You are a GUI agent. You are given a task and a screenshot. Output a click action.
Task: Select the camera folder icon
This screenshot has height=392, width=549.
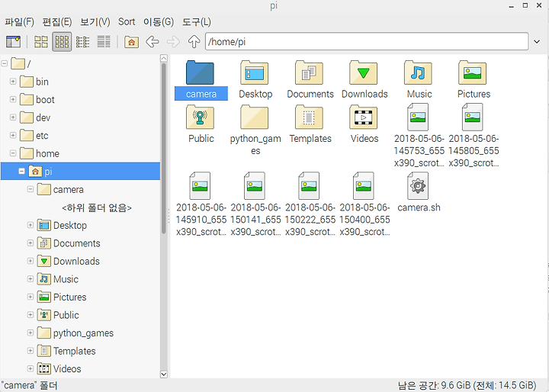pos(201,73)
